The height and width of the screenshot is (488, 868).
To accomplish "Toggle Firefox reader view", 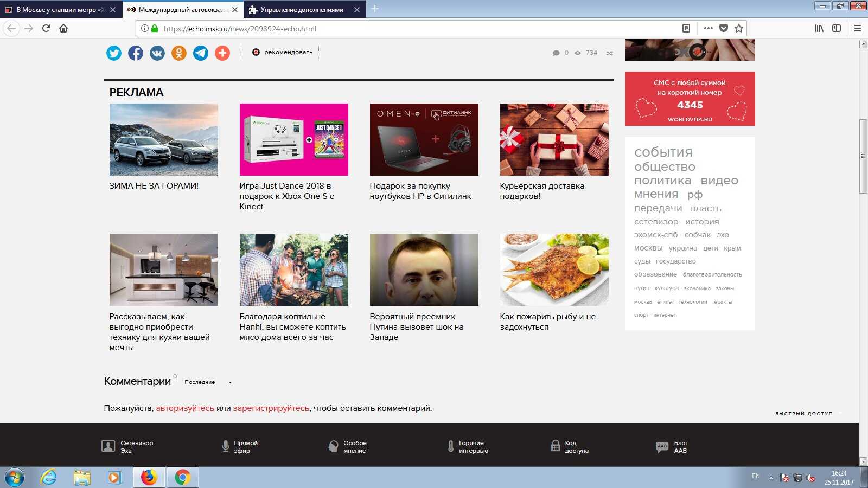I will [686, 28].
